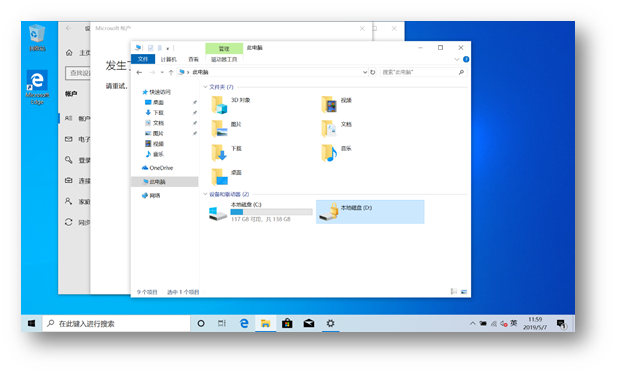The image size is (617, 374).
Task: Expand the ribbon with the chevron arrow
Action: pos(457,59)
